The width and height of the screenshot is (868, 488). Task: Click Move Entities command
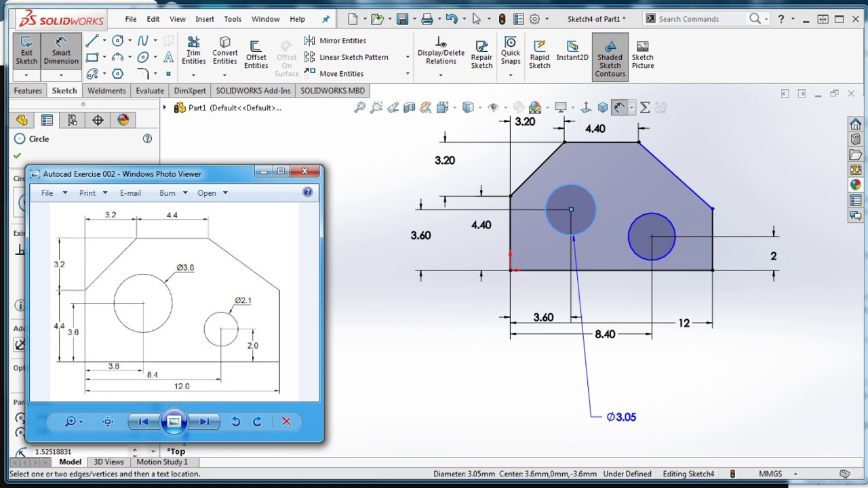tap(334, 73)
